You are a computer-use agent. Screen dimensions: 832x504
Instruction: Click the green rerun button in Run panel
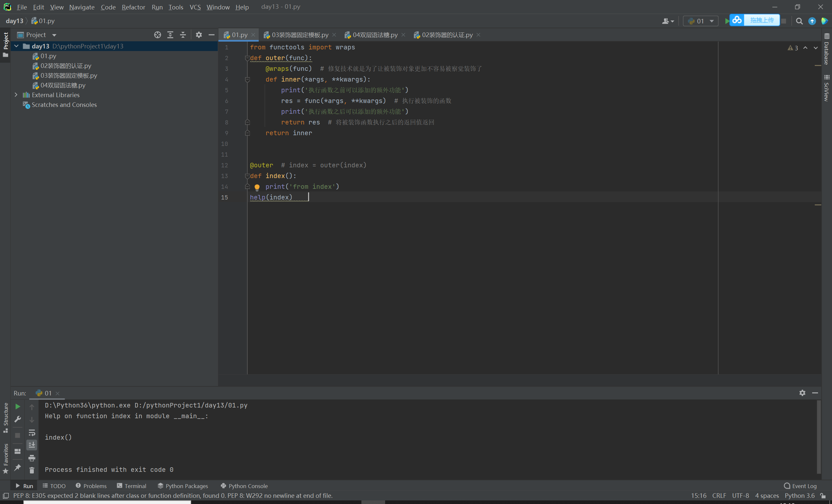coord(18,407)
